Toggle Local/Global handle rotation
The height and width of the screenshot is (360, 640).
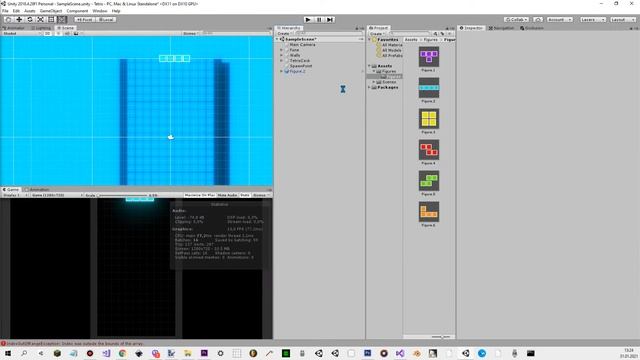click(106, 20)
